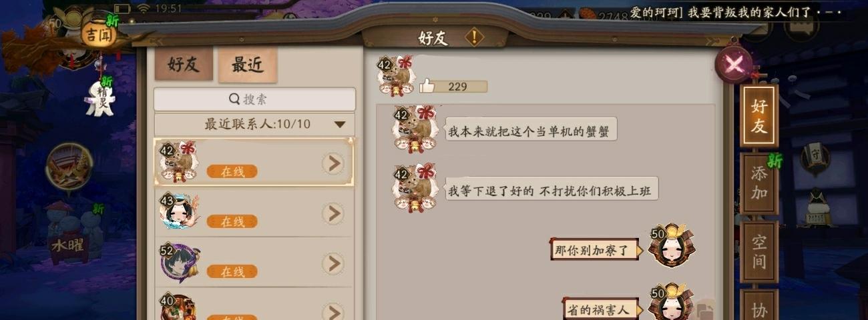Image resolution: width=868 pixels, height=320 pixels.
Task: Open the 水曜 signboard icon
Action: (69, 245)
